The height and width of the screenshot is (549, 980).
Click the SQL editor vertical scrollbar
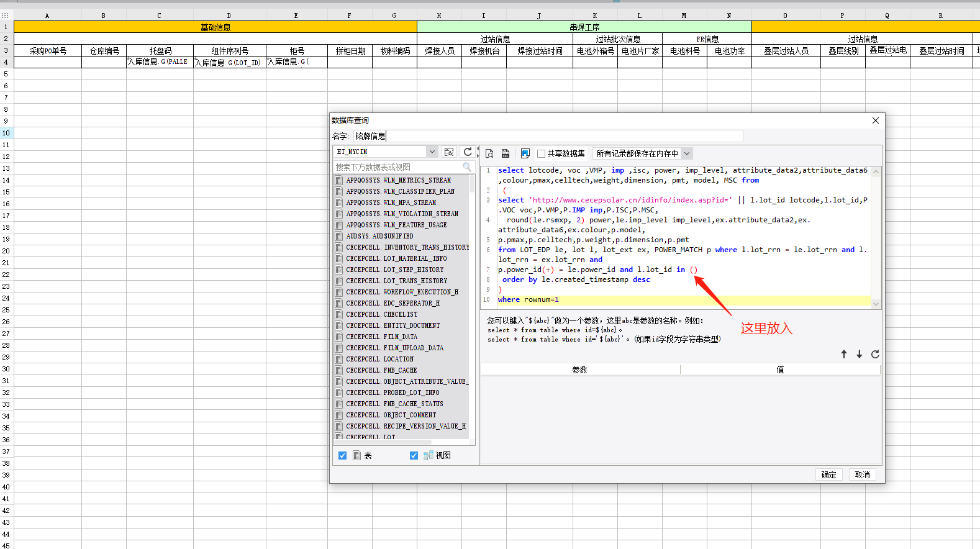[x=876, y=238]
